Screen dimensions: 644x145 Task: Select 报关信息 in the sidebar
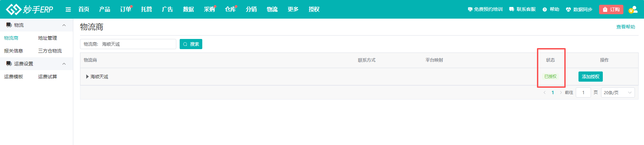click(x=14, y=51)
